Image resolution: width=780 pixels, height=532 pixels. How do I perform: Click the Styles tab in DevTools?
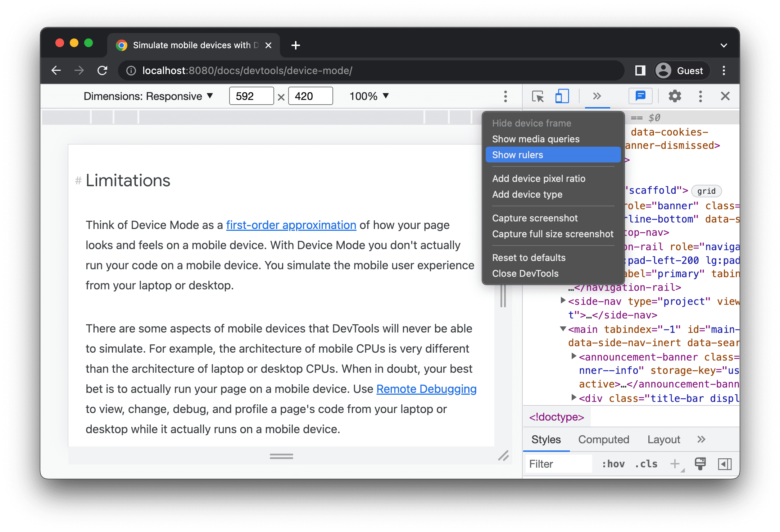(x=546, y=439)
